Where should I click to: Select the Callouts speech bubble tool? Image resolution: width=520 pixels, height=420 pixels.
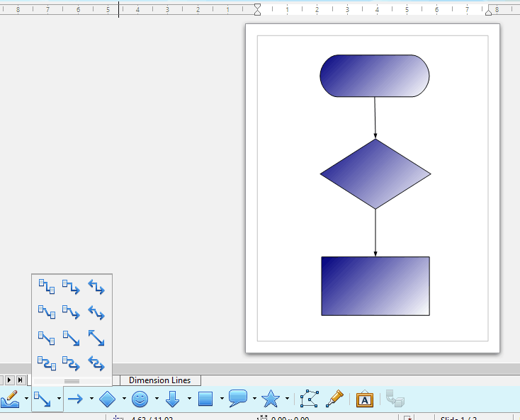238,399
